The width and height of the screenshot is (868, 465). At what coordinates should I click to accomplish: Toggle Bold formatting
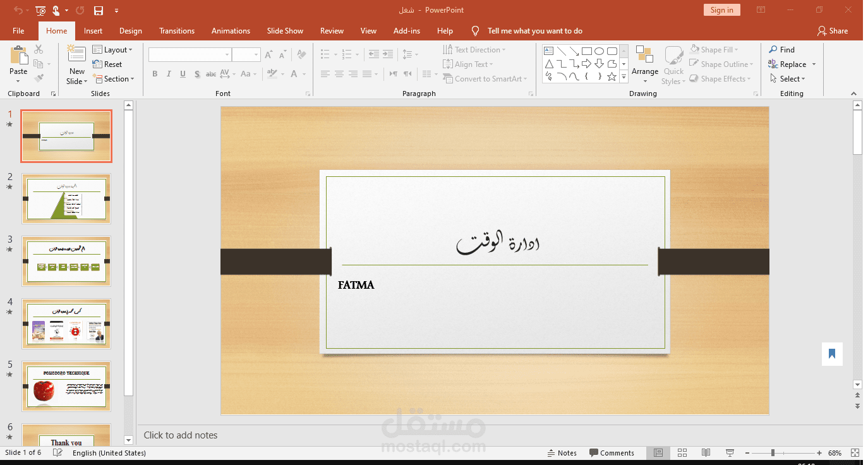point(155,74)
